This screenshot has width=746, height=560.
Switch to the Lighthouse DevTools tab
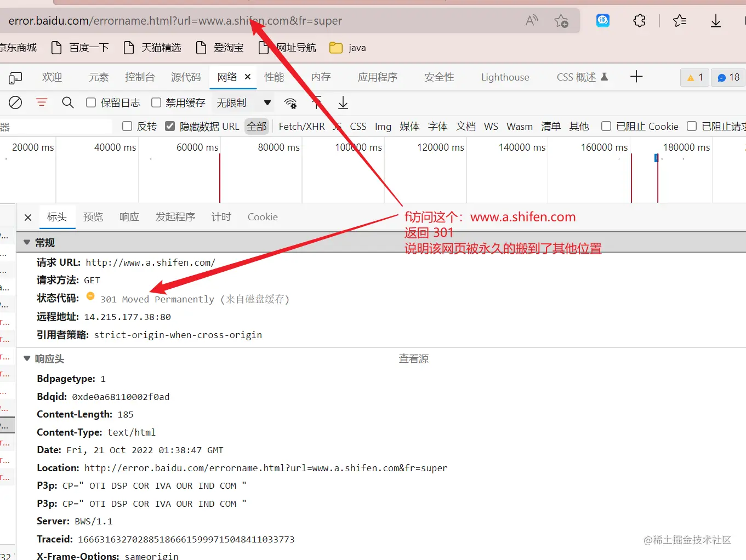[505, 77]
